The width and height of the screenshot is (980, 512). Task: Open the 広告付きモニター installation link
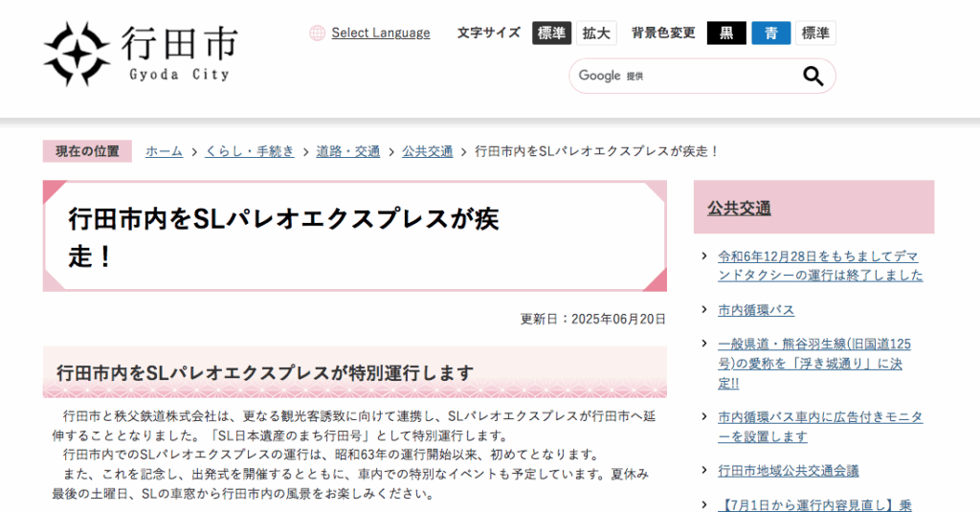[820, 427]
